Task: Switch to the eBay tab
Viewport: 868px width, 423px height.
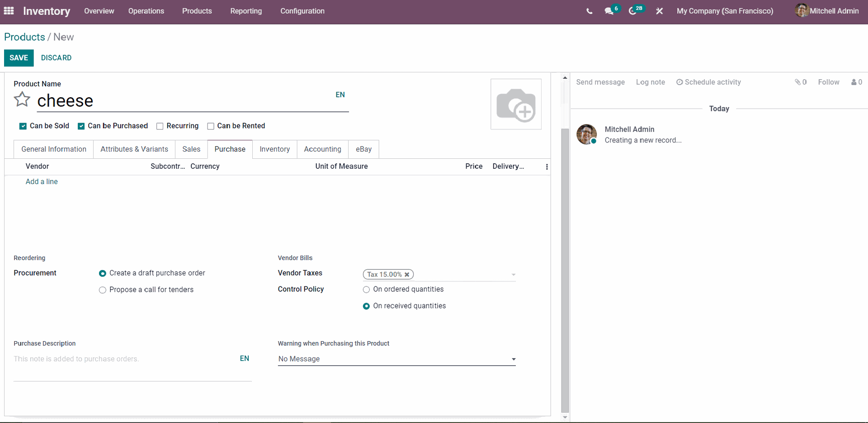Action: tap(364, 149)
